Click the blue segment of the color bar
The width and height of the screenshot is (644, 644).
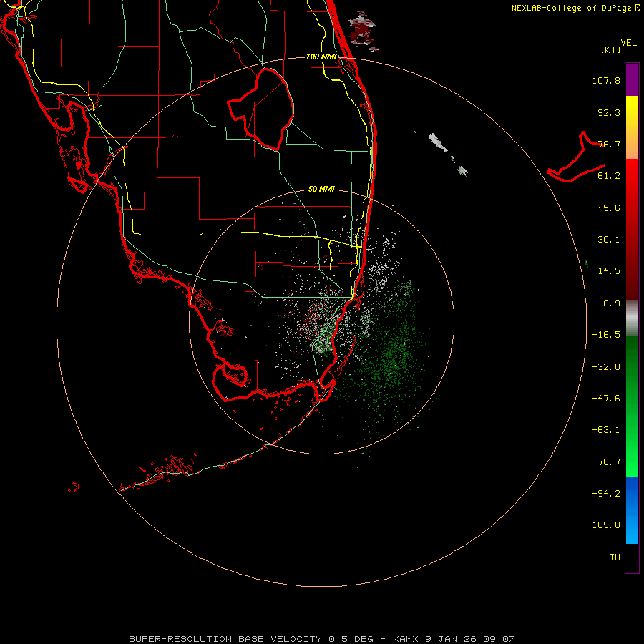[632, 510]
